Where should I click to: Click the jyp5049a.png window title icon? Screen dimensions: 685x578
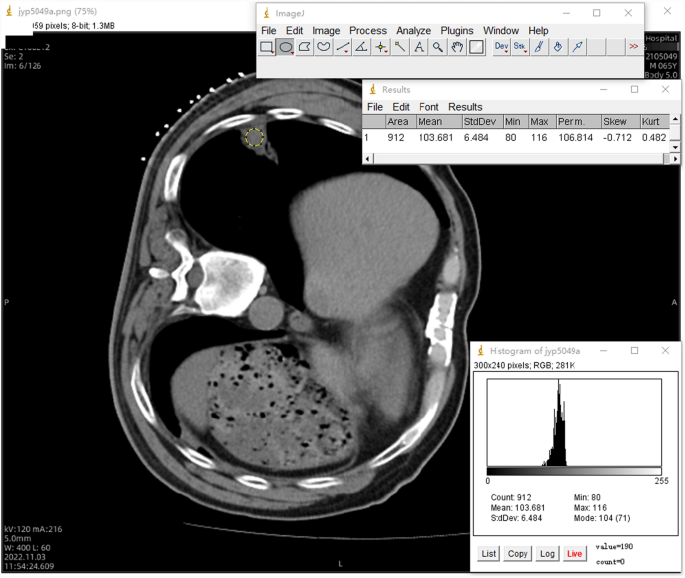pyautogui.click(x=9, y=11)
